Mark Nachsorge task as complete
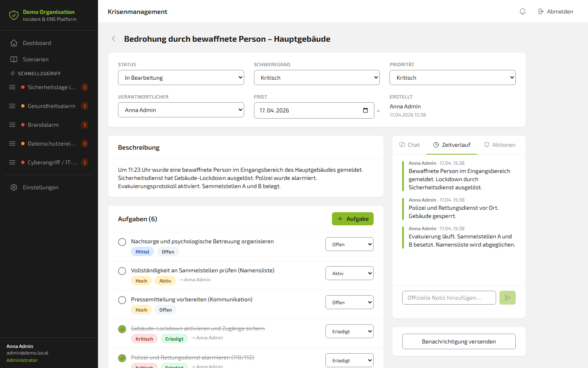The image size is (588, 368). pyautogui.click(x=122, y=242)
